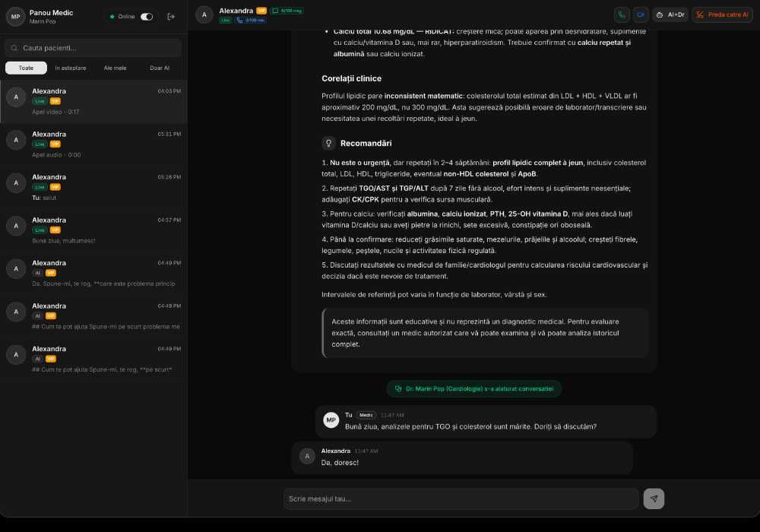Select the Toate filter tab

tap(26, 68)
